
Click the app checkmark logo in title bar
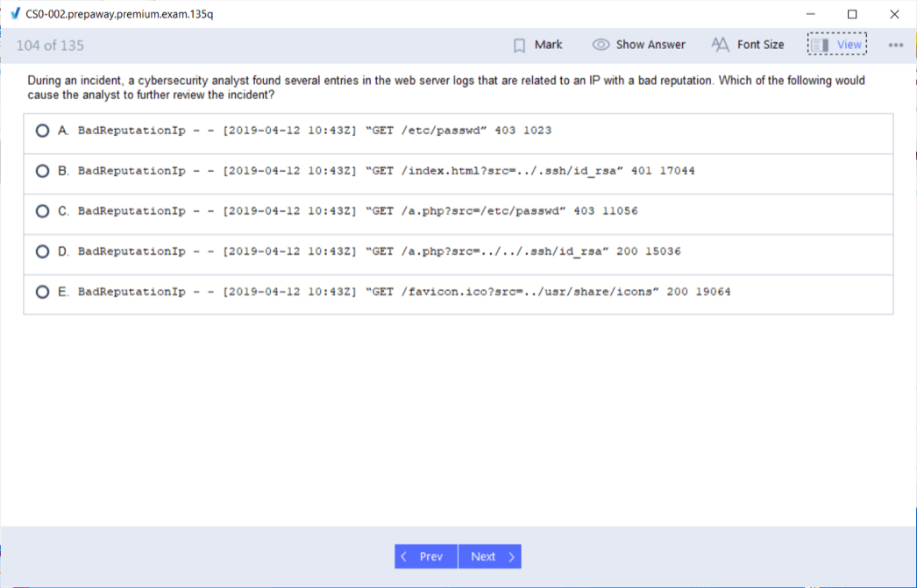(15, 13)
